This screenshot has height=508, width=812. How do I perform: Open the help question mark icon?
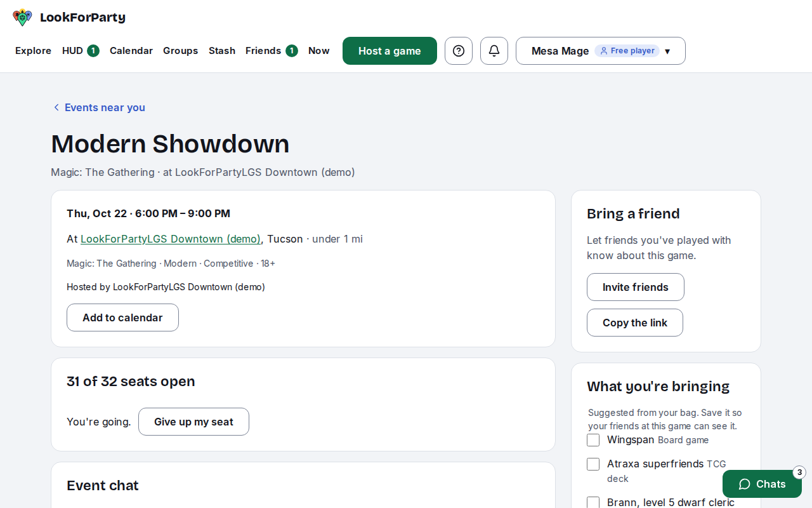point(459,51)
